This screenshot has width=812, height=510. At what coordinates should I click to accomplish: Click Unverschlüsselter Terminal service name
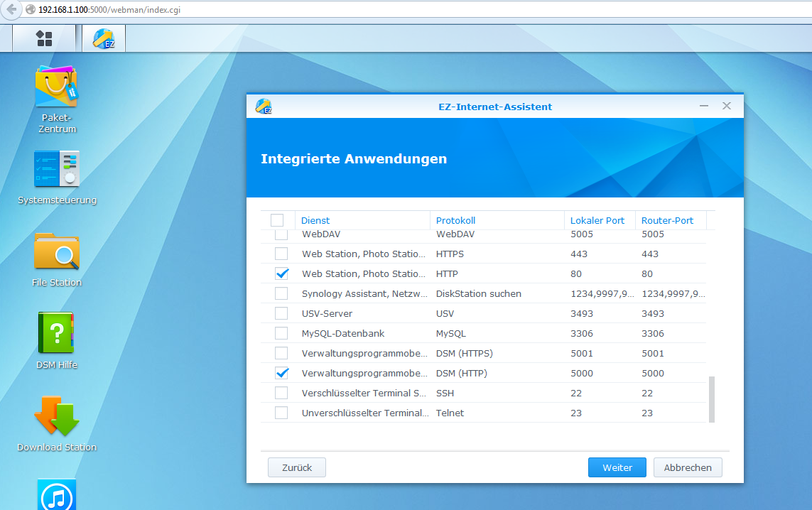pos(365,413)
